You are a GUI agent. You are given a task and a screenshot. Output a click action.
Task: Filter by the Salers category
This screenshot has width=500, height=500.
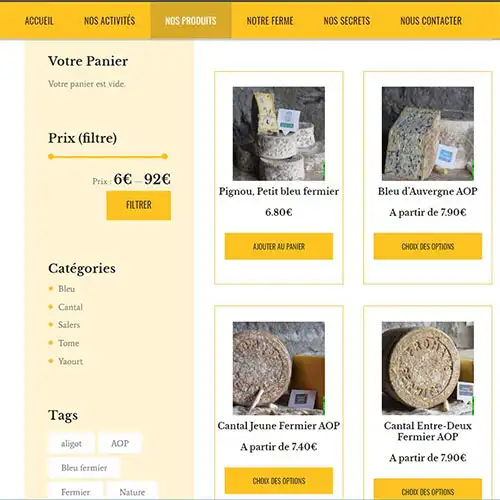pyautogui.click(x=69, y=325)
